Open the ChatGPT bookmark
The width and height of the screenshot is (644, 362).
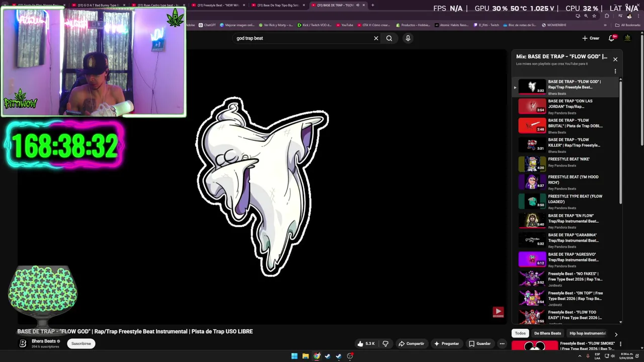(x=207, y=25)
